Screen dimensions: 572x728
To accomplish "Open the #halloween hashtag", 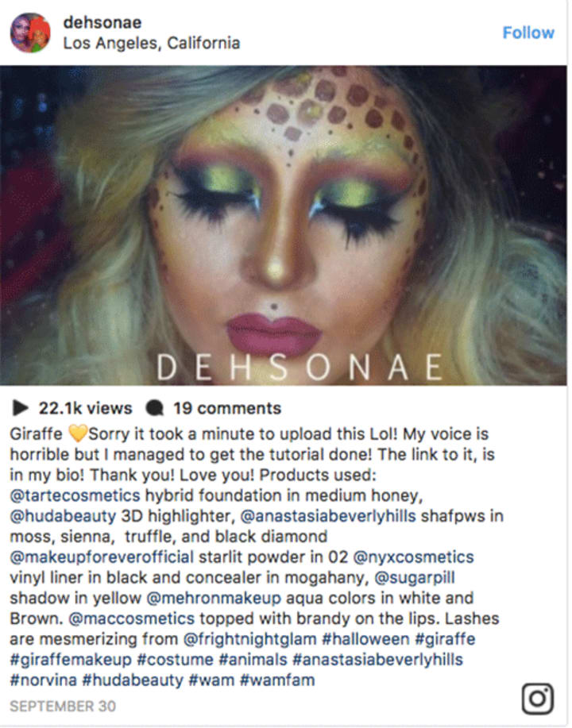I will [x=365, y=639].
